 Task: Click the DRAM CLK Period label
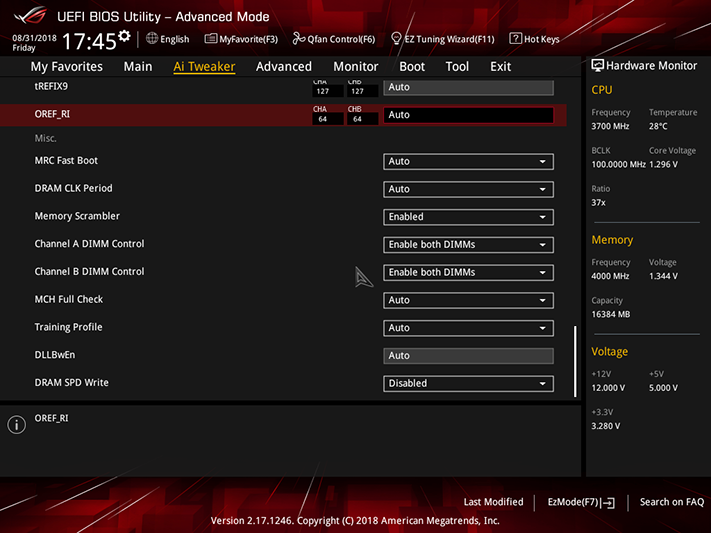pyautogui.click(x=73, y=188)
